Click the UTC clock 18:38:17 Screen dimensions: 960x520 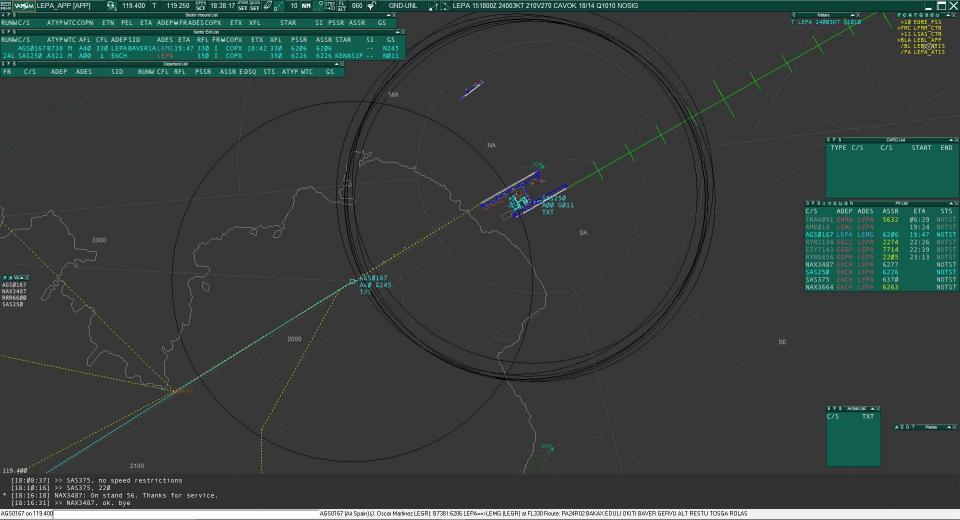tap(223, 6)
